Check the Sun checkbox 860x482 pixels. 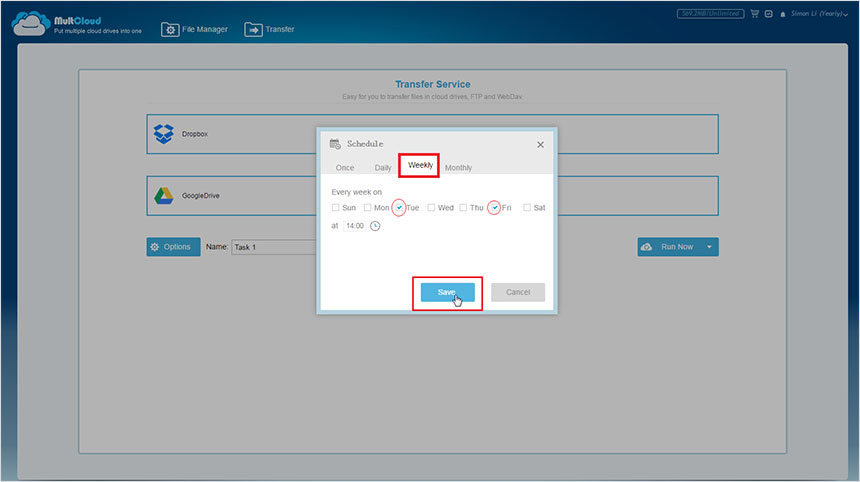[x=335, y=207]
